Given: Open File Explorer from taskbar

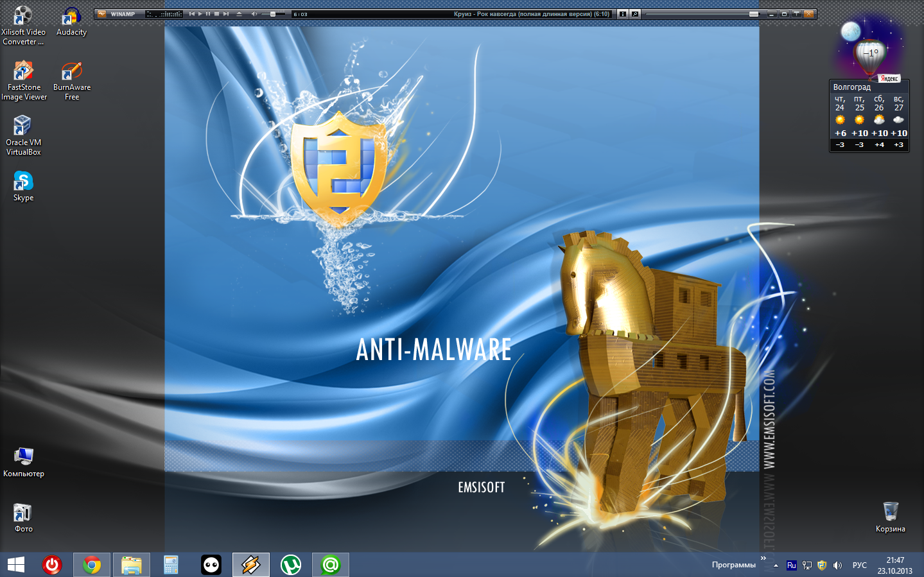Looking at the screenshot, I should [x=132, y=565].
